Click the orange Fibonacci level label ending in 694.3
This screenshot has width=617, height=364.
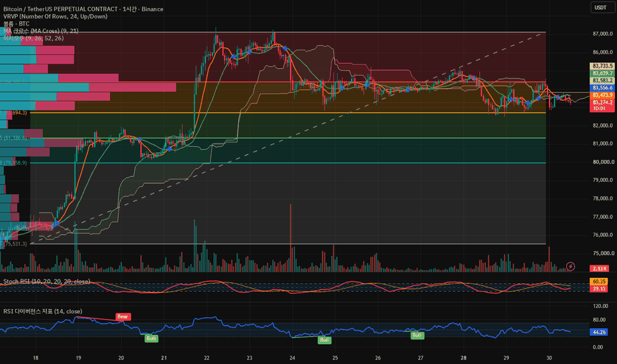click(x=15, y=113)
